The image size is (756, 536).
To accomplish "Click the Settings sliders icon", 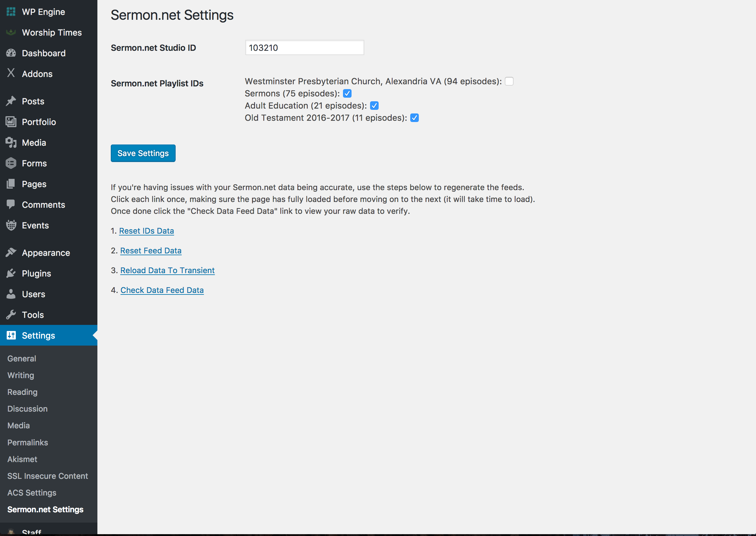I will tap(11, 335).
